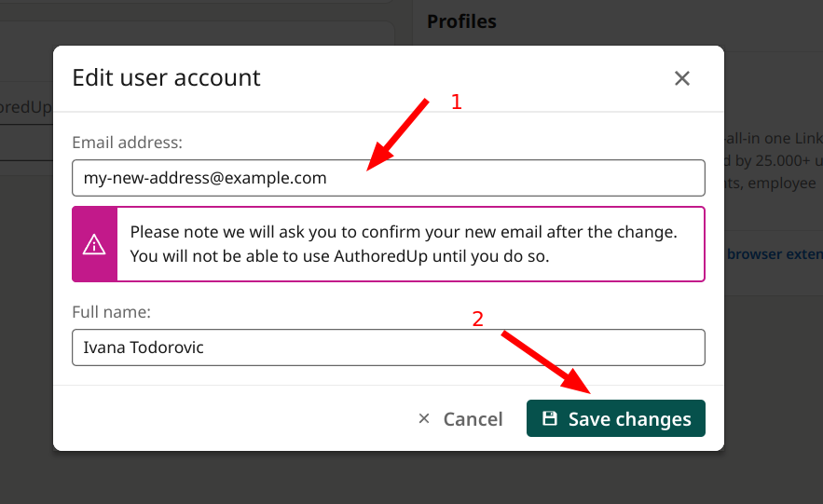
Task: Click the small X icon beside Cancel
Action: tap(424, 418)
